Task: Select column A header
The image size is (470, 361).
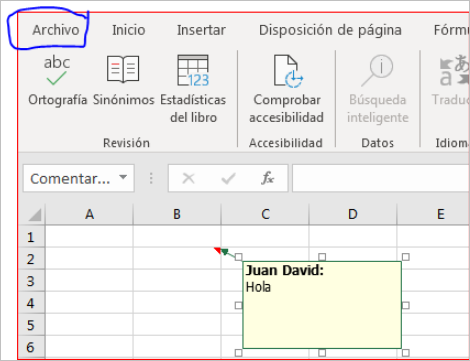Action: [89, 214]
